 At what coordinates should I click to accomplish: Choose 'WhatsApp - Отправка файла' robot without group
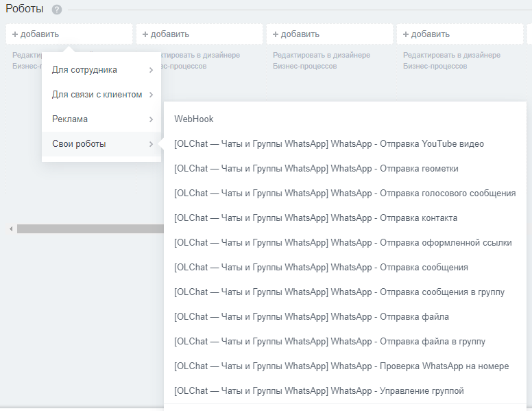pyautogui.click(x=345, y=317)
